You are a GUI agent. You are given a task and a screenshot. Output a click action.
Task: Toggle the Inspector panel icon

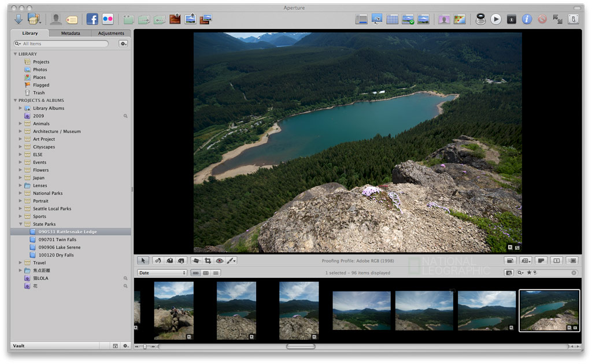361,19
